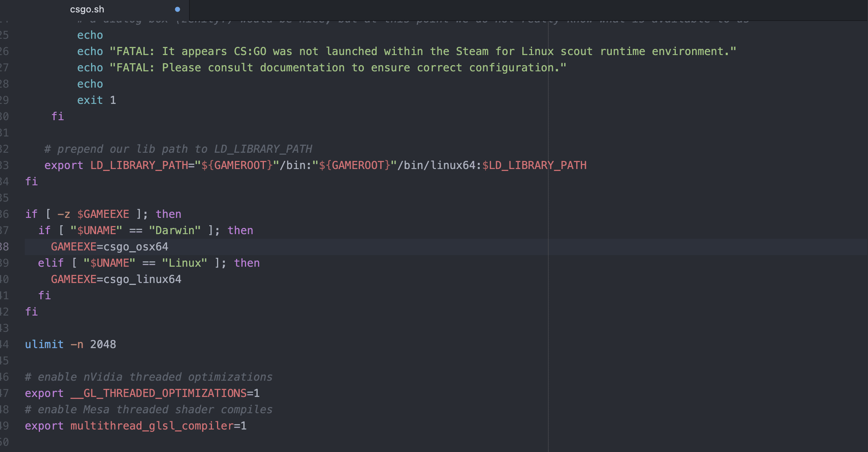Click the LD_LIBRARY_PATH export line
The image size is (868, 452).
point(315,166)
